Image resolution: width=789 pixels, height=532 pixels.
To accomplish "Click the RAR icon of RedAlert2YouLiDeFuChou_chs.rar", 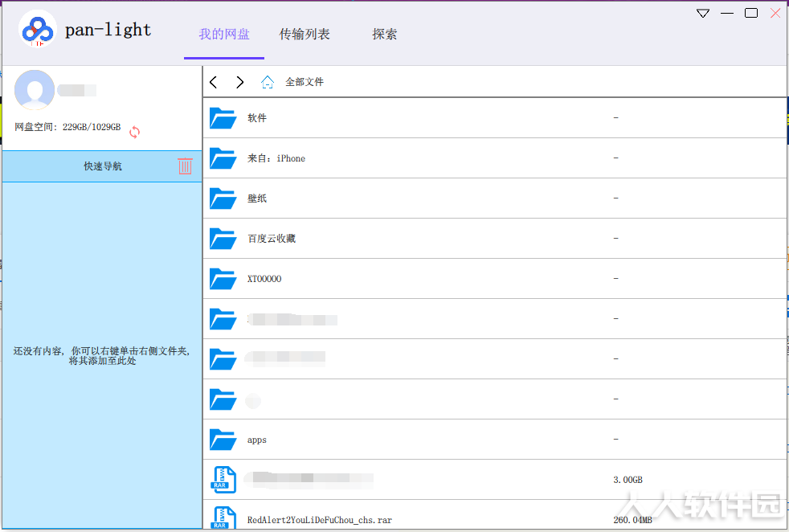I will pos(223,518).
